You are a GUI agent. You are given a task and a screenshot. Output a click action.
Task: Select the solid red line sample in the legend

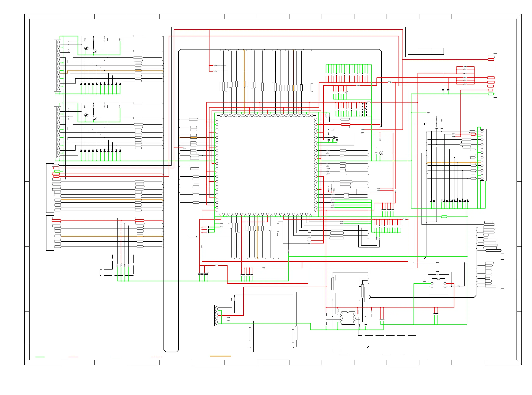[x=73, y=357]
